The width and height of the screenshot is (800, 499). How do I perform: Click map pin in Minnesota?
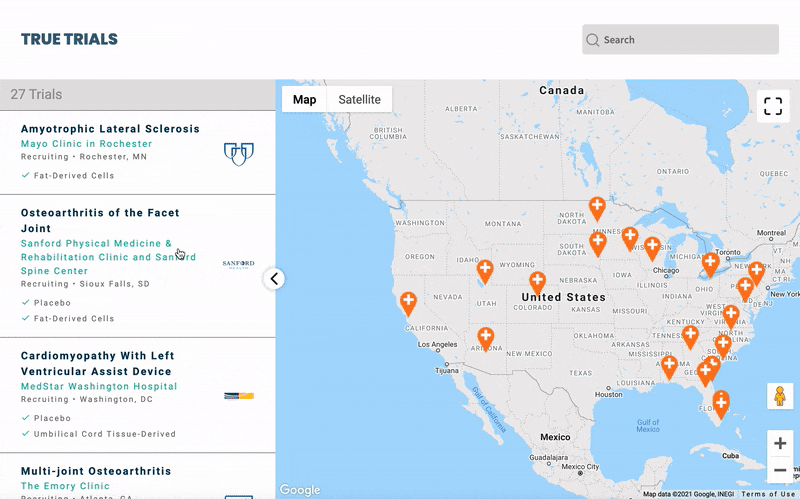point(630,238)
